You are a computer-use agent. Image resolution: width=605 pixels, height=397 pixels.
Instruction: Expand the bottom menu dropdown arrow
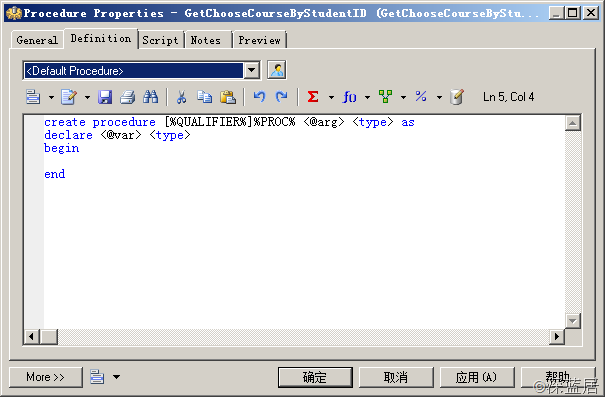(116, 377)
